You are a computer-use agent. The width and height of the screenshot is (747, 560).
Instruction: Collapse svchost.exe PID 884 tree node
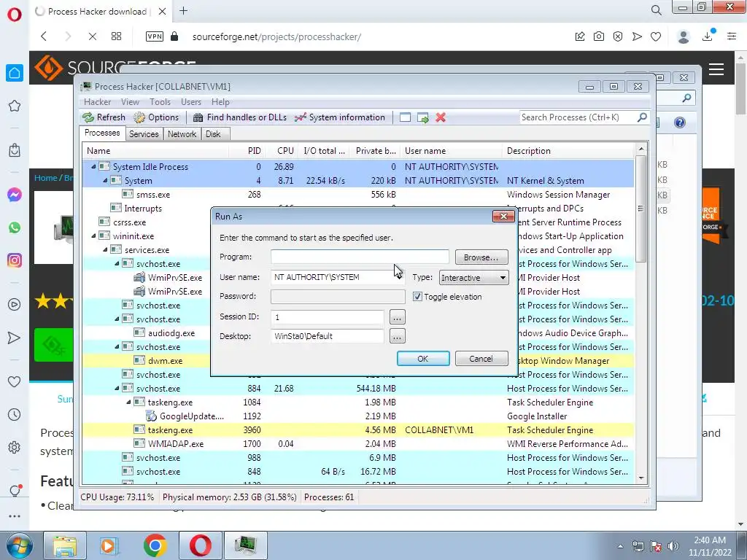coord(117,389)
